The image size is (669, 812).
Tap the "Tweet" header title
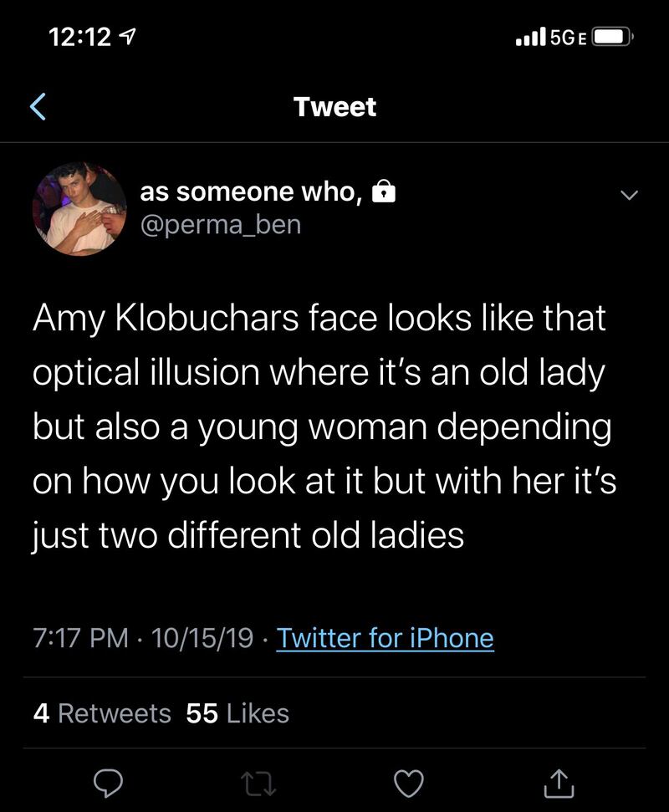[334, 107]
